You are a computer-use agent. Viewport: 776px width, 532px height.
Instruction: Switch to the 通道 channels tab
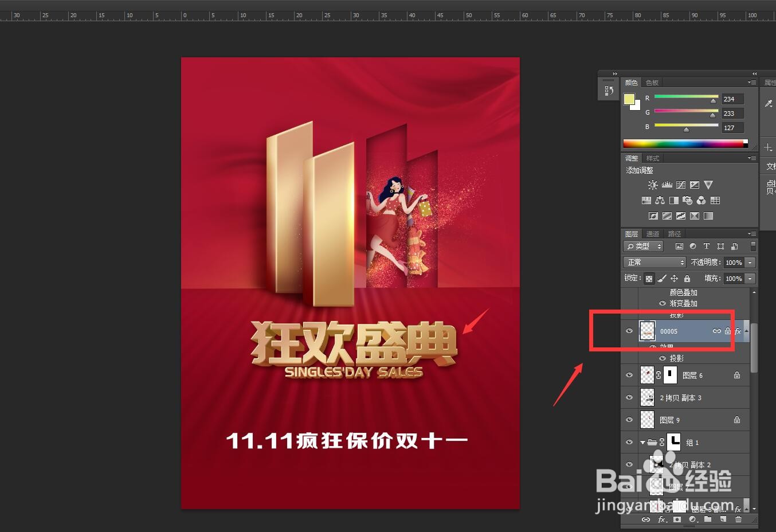[653, 233]
